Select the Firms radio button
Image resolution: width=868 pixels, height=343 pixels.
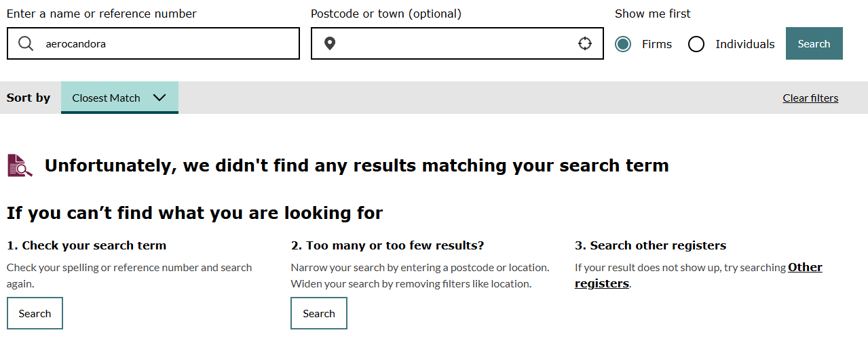pyautogui.click(x=623, y=44)
